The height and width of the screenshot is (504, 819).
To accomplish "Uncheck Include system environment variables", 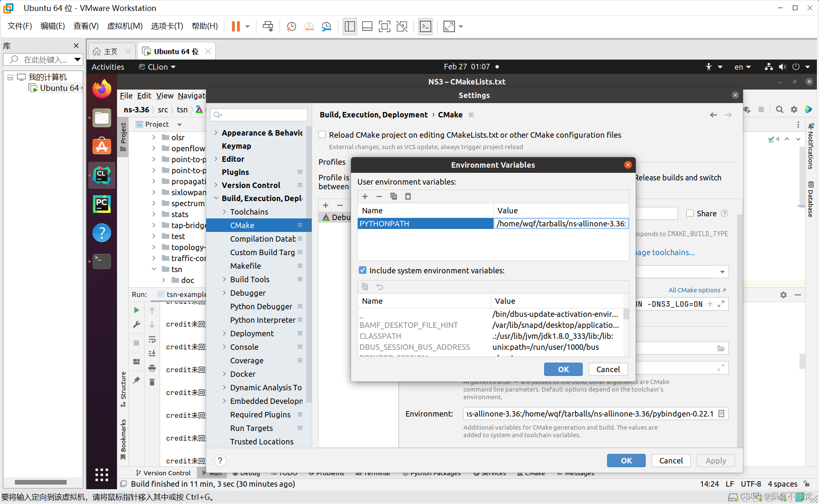I will tap(363, 270).
